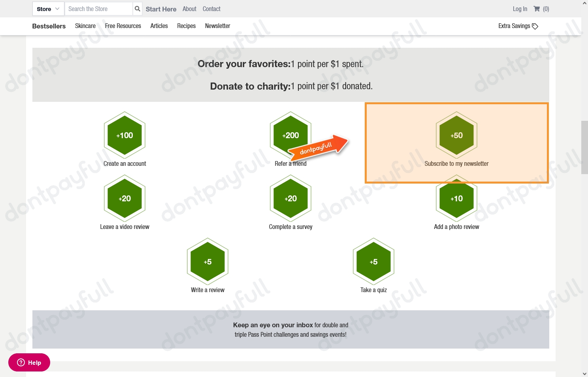
Task: Select the +20 Complete a survey hexagon
Action: (290, 199)
